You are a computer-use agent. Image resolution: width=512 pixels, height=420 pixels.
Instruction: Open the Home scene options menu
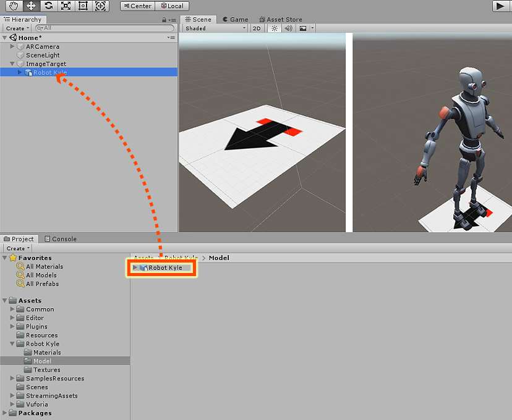click(x=171, y=38)
